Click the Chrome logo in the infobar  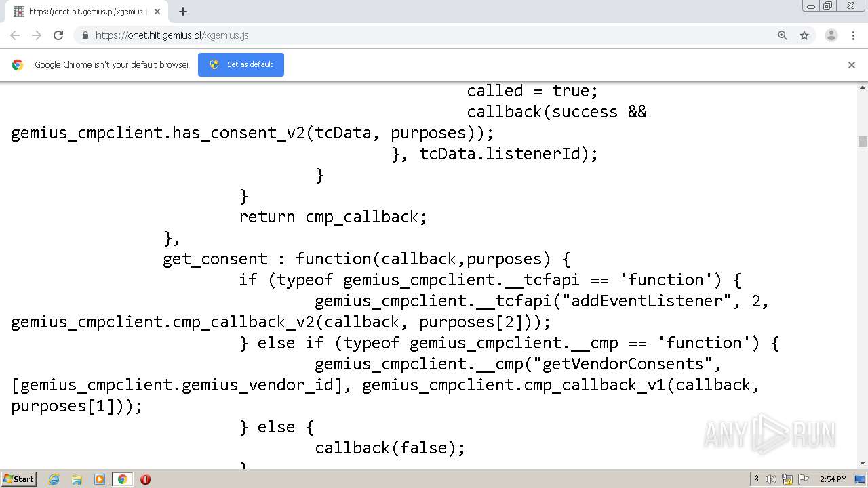[x=18, y=65]
